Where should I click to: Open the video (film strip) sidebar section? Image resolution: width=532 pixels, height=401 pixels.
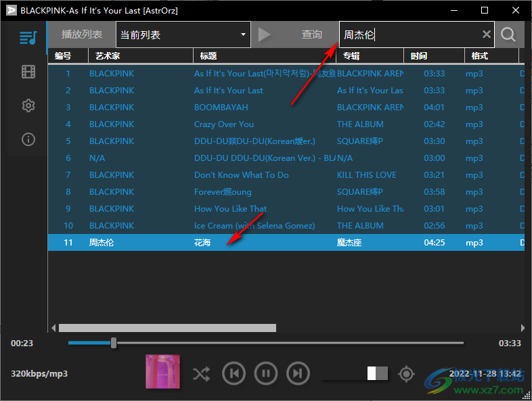coord(28,72)
